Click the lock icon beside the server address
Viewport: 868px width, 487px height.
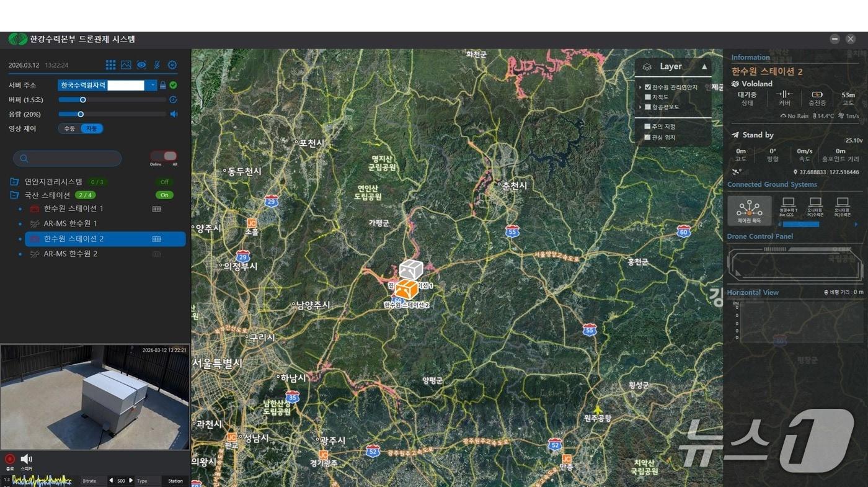click(x=163, y=85)
